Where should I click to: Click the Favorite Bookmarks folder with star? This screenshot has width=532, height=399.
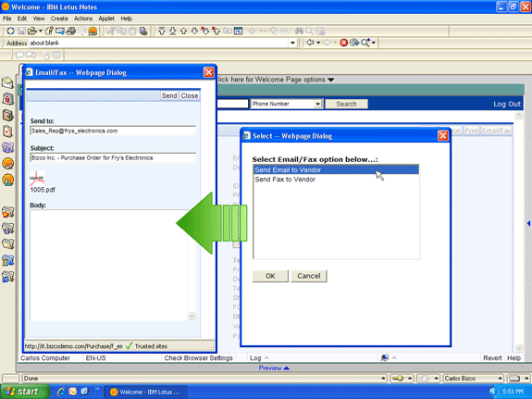(7, 212)
